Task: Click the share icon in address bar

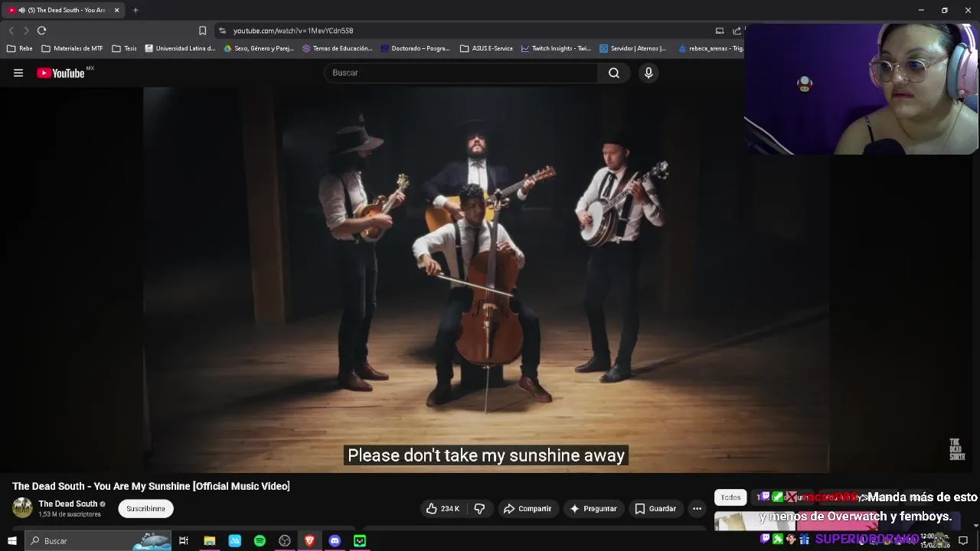Action: pos(737,31)
